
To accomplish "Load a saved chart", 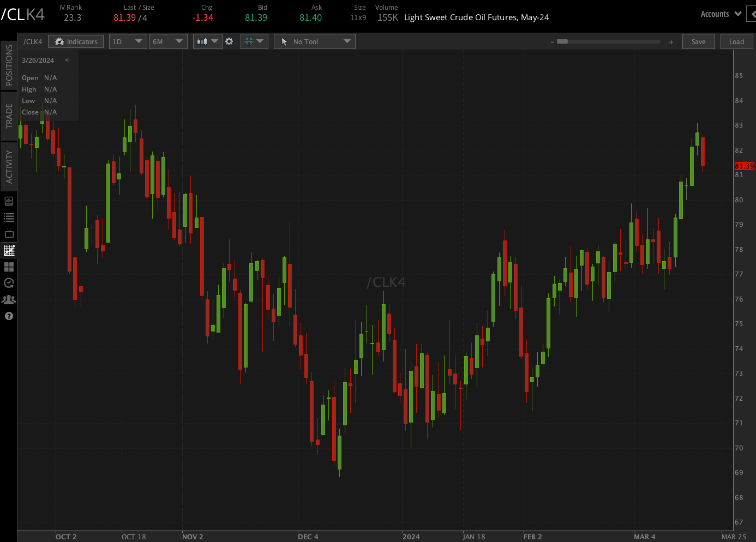I will point(736,41).
